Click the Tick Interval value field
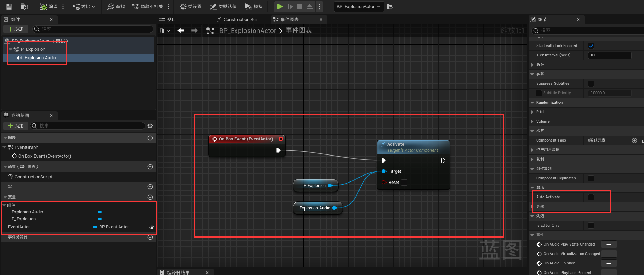644x275 pixels. point(610,55)
